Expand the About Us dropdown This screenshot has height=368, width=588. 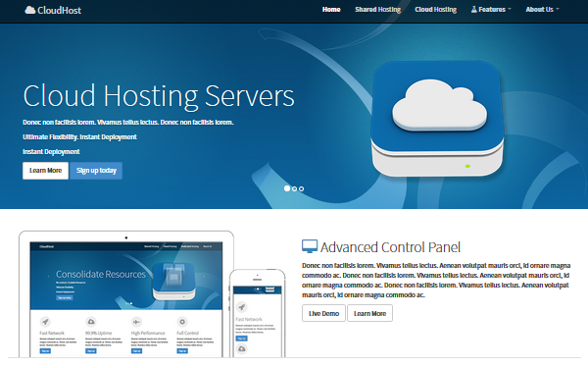click(x=542, y=10)
